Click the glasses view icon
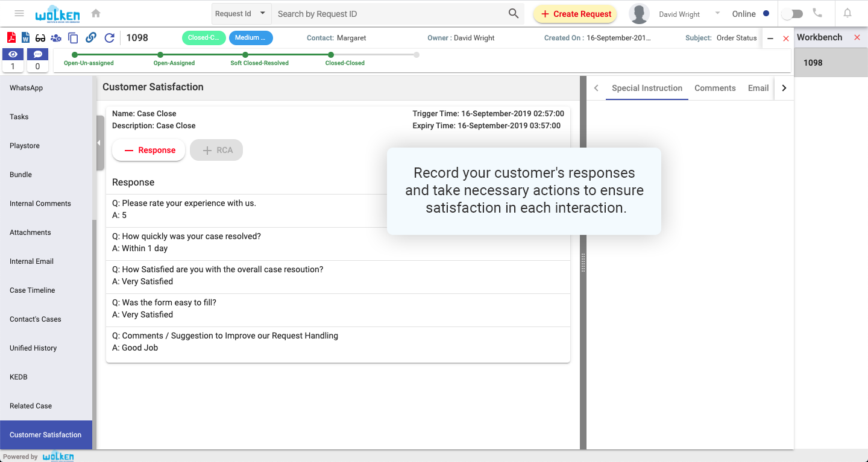This screenshot has width=868, height=462. click(x=41, y=38)
